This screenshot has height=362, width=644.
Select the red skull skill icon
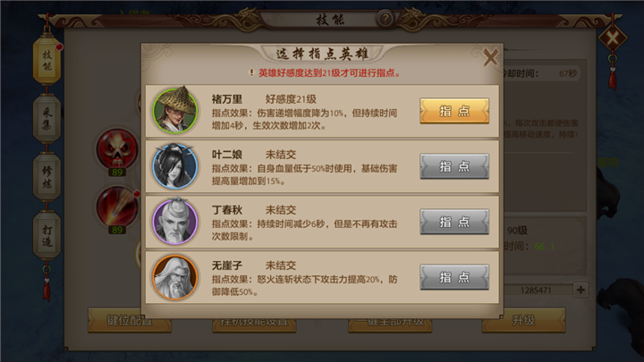[x=117, y=149]
